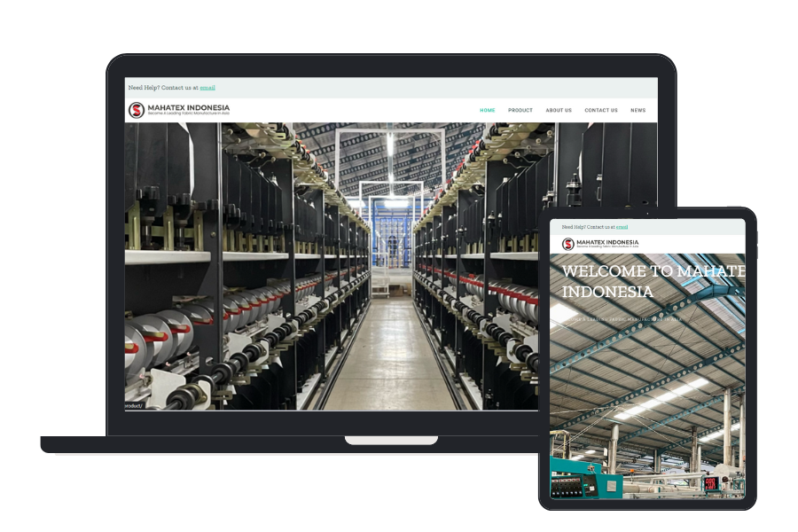The image size is (798, 532).
Task: Open the ABOUT US page
Action: click(x=559, y=111)
